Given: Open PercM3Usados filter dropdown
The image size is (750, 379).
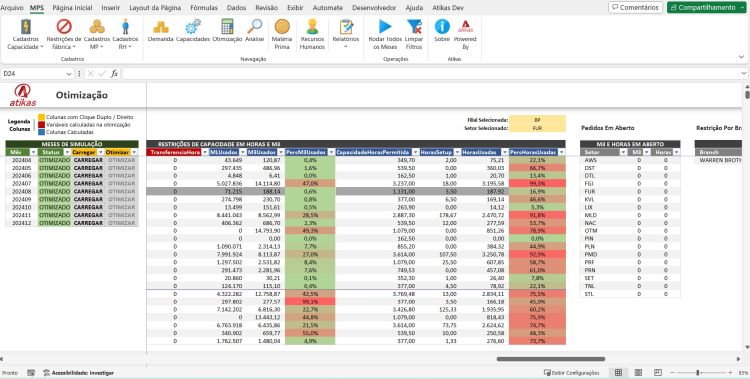Looking at the screenshot, I should click(330, 152).
